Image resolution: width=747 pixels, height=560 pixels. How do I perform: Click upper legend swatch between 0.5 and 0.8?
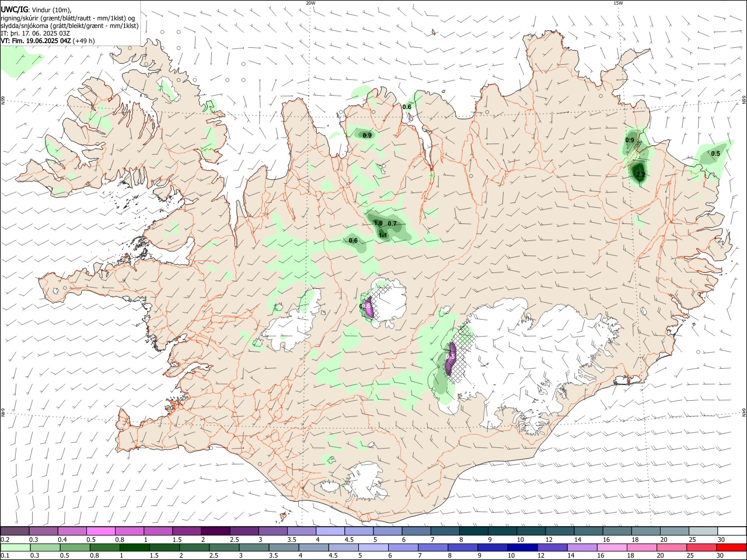pos(101,531)
